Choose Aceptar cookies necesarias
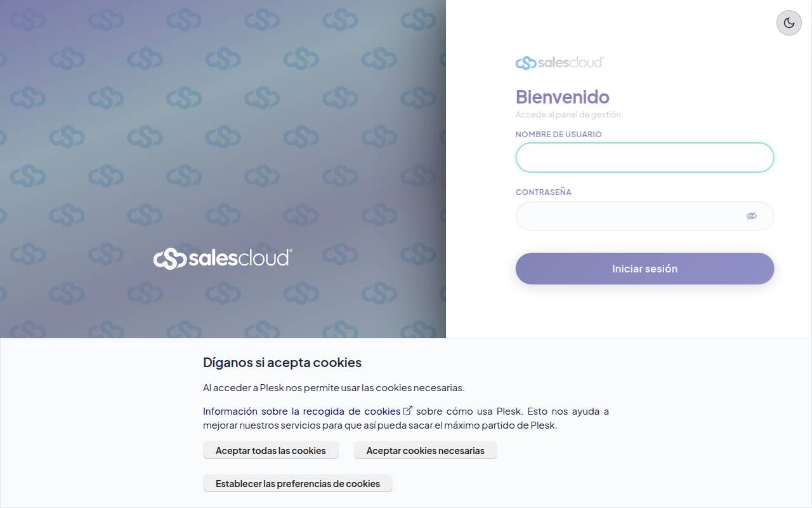812x508 pixels. (426, 450)
